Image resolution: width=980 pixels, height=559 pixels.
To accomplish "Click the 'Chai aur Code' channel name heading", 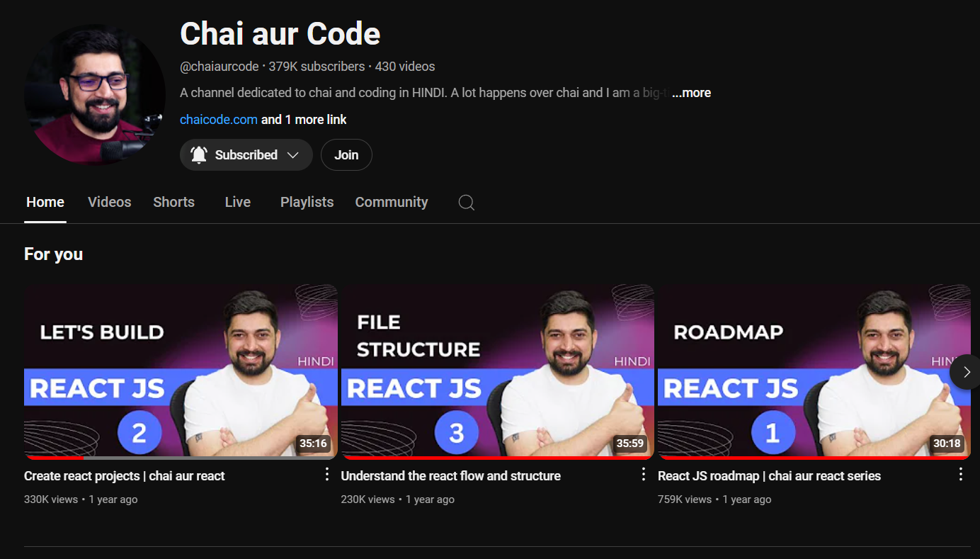I will click(x=280, y=33).
